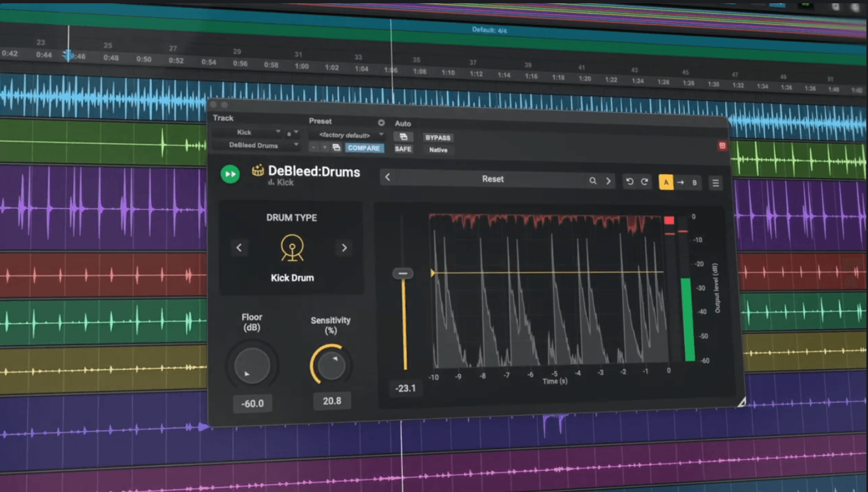868x492 pixels.
Task: Click the redo arrow icon
Action: pyautogui.click(x=644, y=181)
